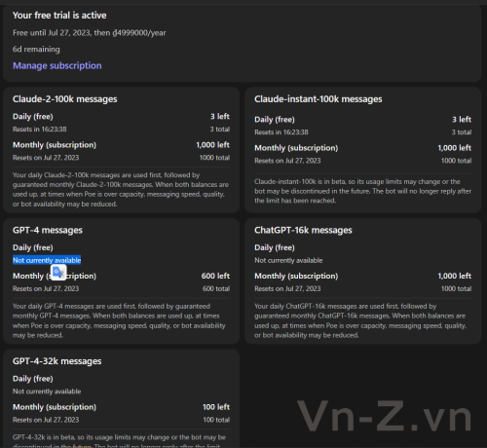
Task: Click ChatGPT-16k Monthly (subscription) label
Action: click(x=296, y=276)
